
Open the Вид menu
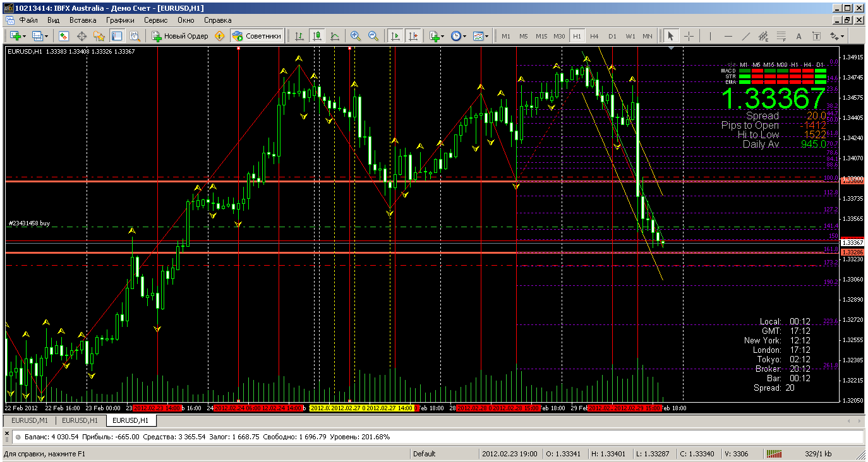coord(54,20)
